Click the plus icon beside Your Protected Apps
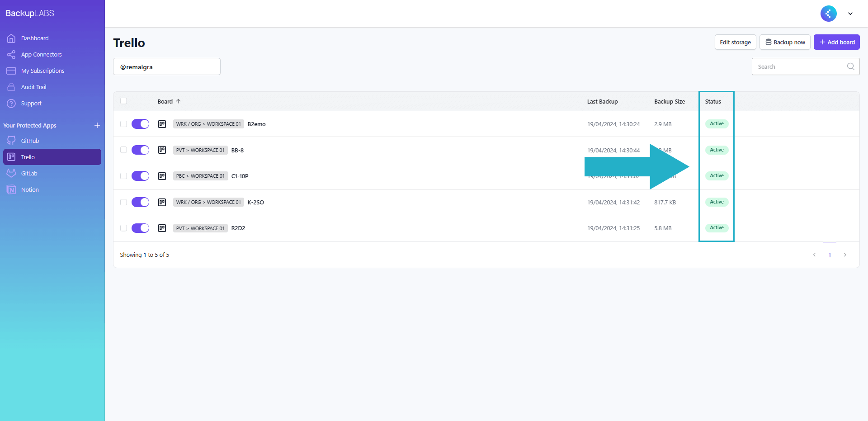868x421 pixels. click(97, 125)
